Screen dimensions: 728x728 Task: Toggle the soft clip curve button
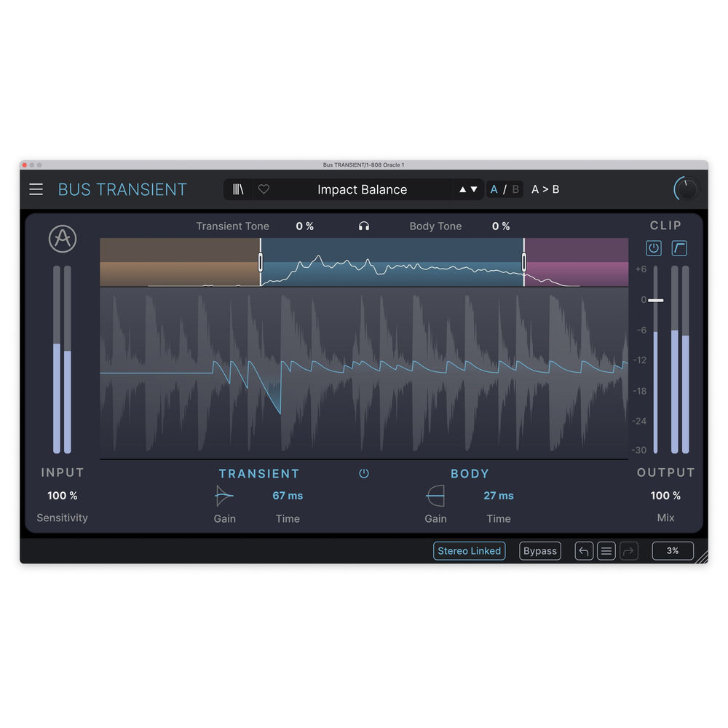click(x=679, y=248)
